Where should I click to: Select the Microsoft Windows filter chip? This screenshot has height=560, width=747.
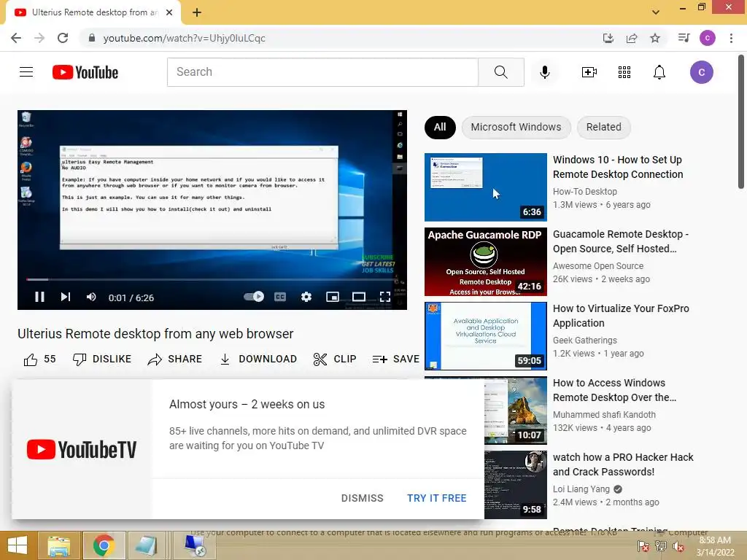pyautogui.click(x=516, y=127)
